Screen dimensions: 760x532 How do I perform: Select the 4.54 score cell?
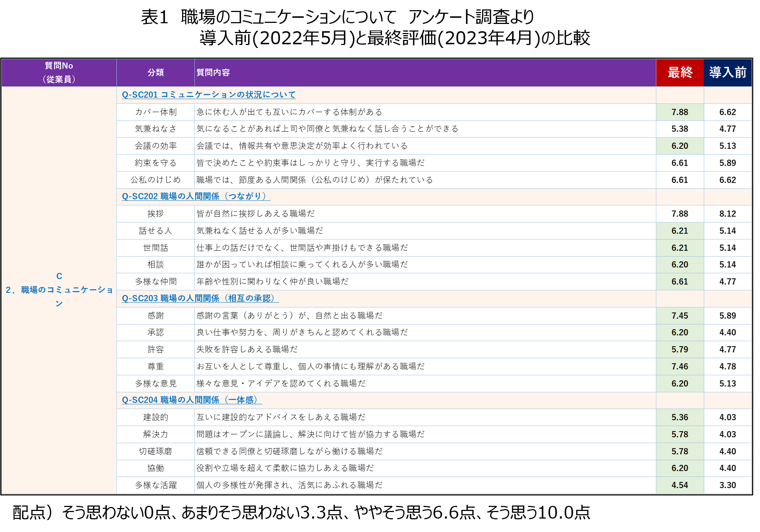680,485
